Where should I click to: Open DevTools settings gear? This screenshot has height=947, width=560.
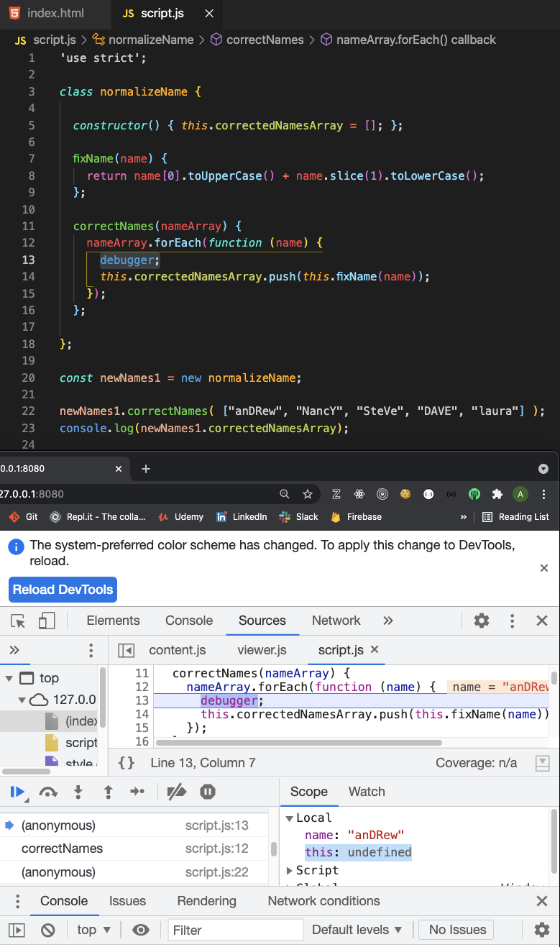click(482, 621)
